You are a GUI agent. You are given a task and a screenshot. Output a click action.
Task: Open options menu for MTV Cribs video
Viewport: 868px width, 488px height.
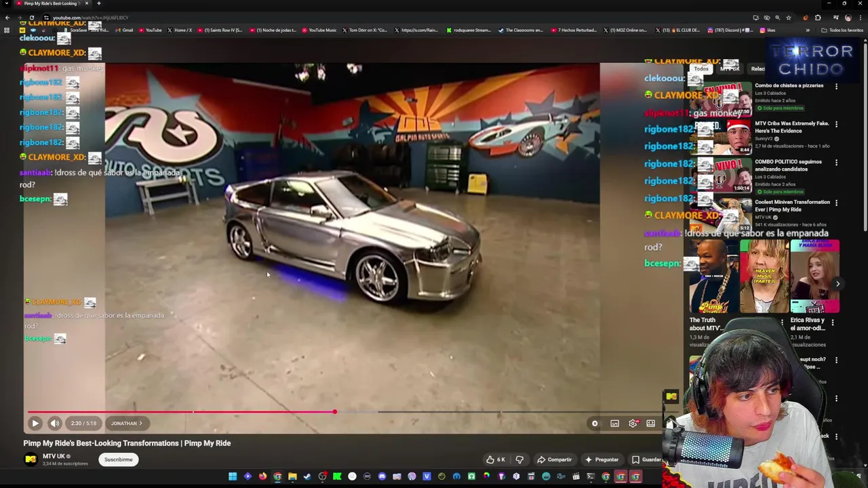[836, 124]
